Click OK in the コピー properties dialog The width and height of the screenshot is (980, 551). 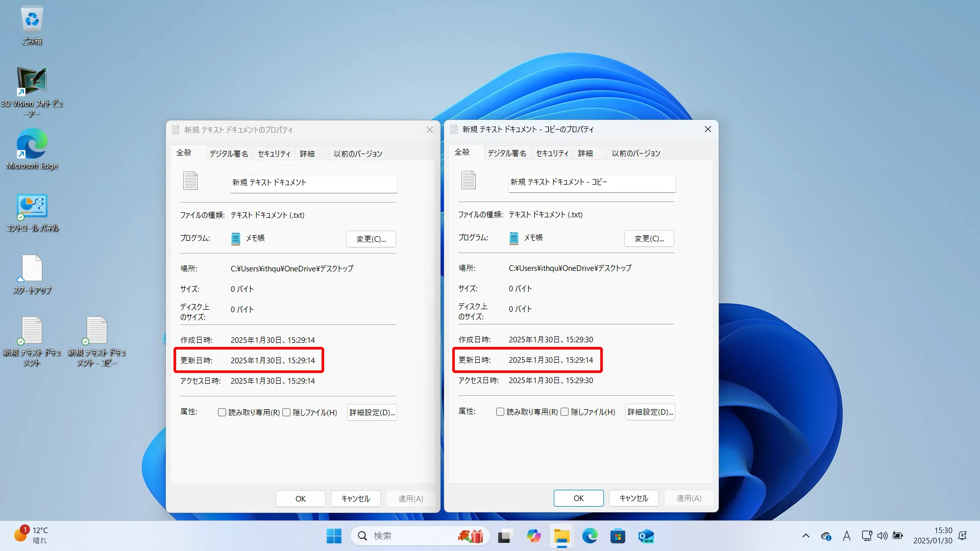(579, 498)
